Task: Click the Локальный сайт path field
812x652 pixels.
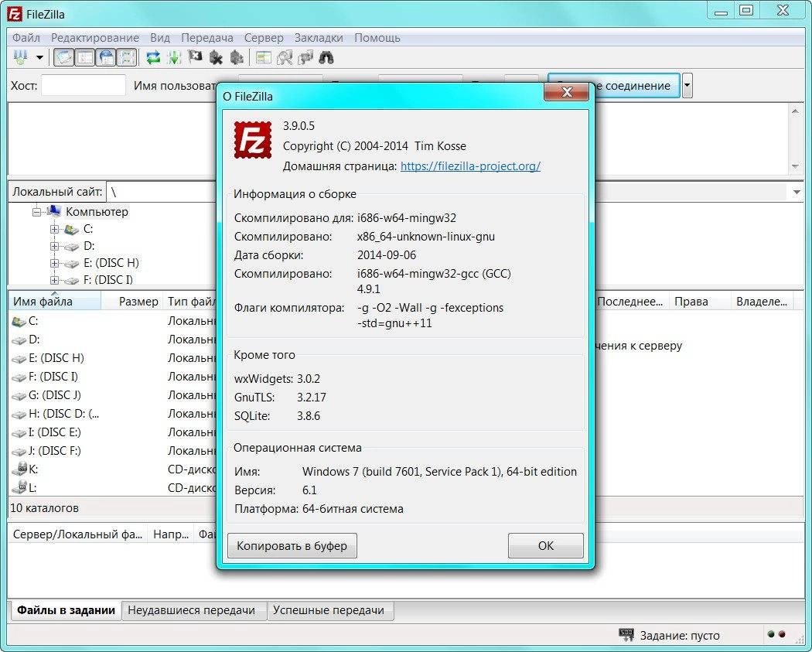Action: [x=162, y=192]
